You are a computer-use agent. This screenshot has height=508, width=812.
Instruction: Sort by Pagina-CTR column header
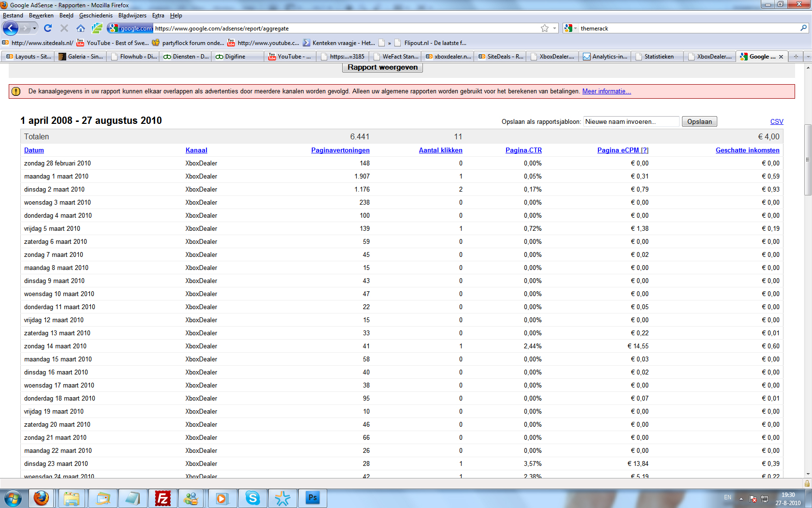[x=523, y=150]
